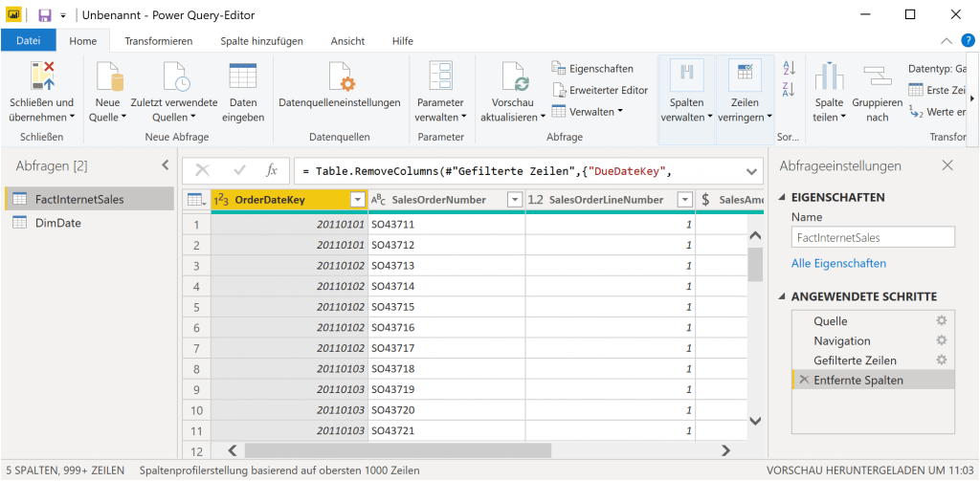Expand the formula bar
This screenshot has height=481, width=980.
[751, 171]
